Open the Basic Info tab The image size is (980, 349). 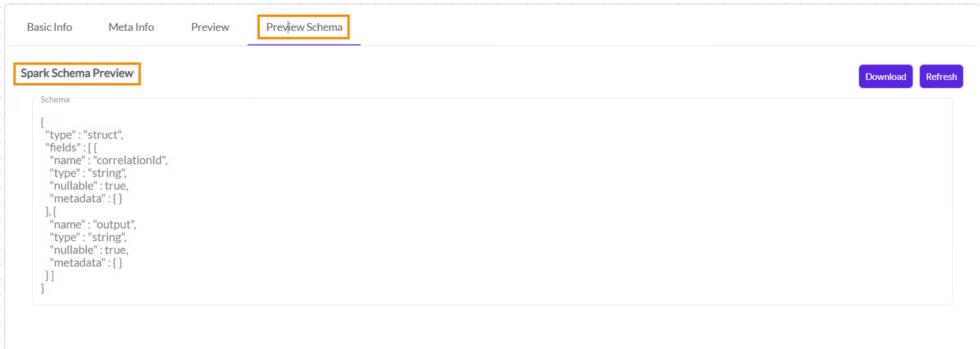[x=50, y=27]
